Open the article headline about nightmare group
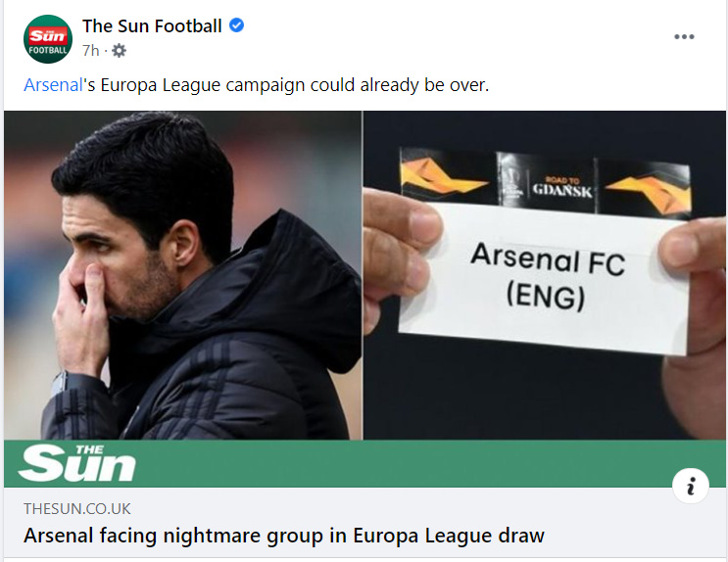Viewport: 728px width, 562px height. [284, 536]
